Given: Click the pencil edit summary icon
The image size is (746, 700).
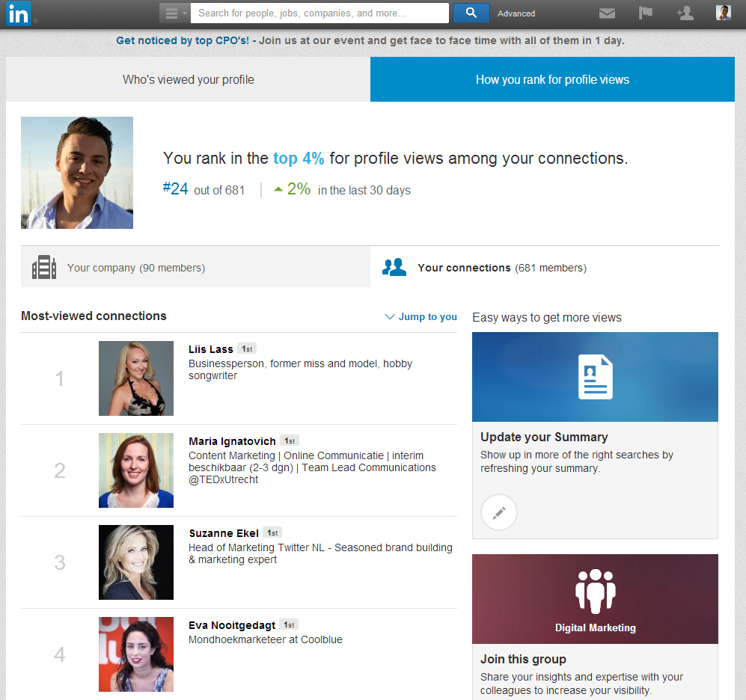Looking at the screenshot, I should pos(499,513).
